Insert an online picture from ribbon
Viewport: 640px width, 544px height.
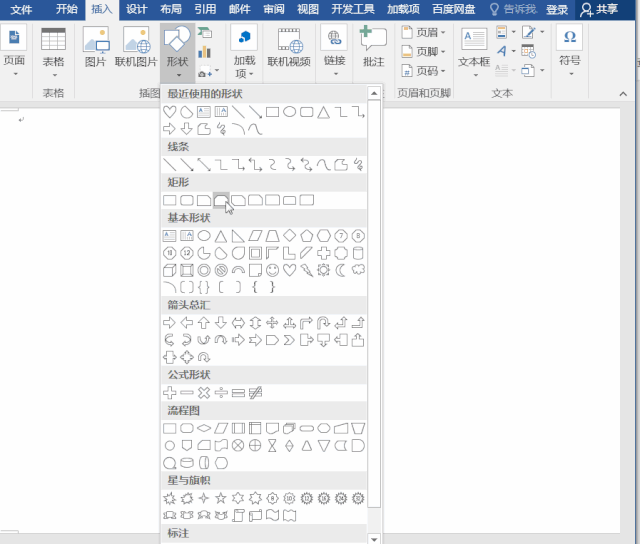click(x=136, y=47)
